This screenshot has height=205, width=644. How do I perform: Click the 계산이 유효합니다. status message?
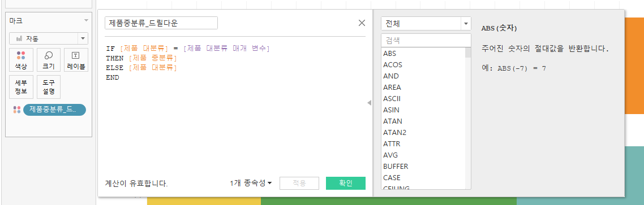pos(136,184)
